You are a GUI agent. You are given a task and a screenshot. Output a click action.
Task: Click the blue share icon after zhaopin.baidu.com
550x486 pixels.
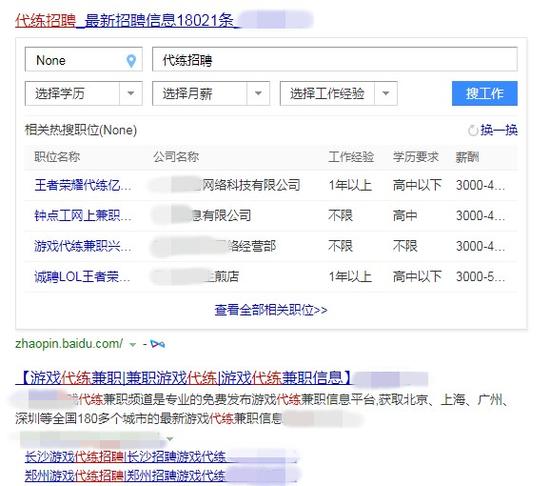(157, 344)
